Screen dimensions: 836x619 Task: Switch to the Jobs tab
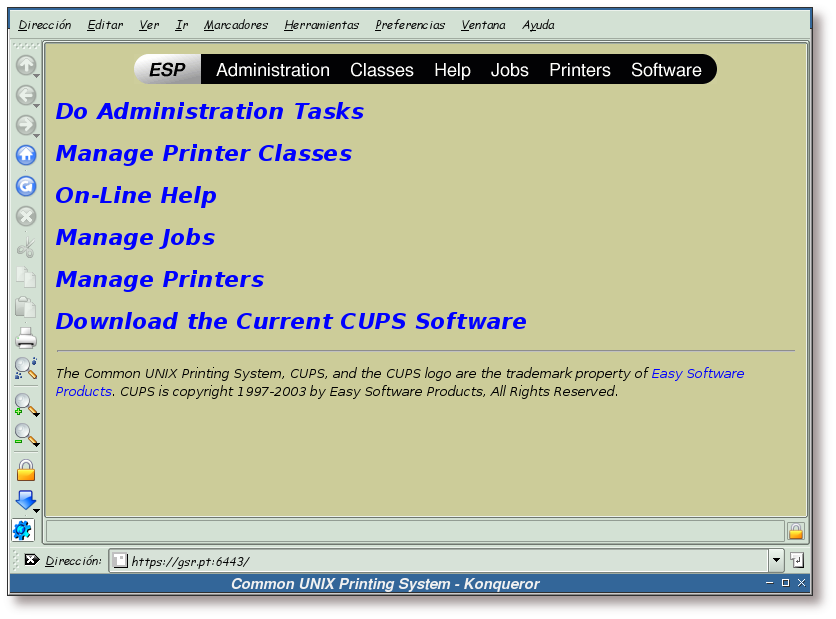(x=510, y=70)
